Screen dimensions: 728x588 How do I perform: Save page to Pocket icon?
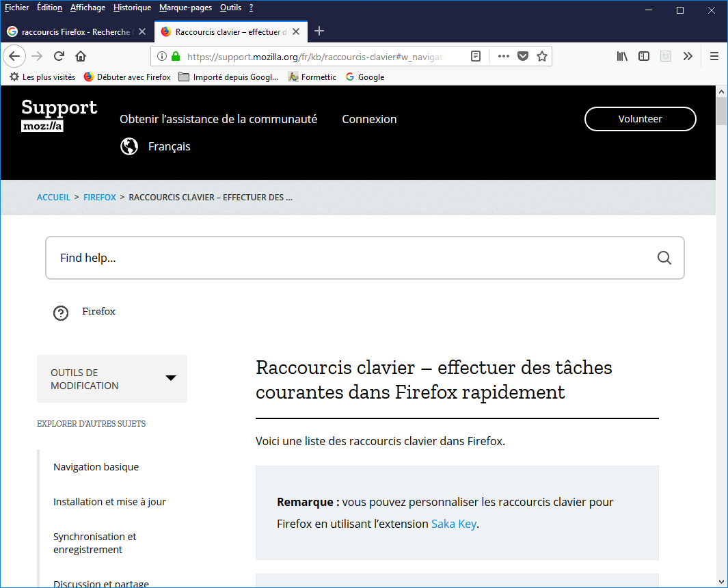pos(523,56)
